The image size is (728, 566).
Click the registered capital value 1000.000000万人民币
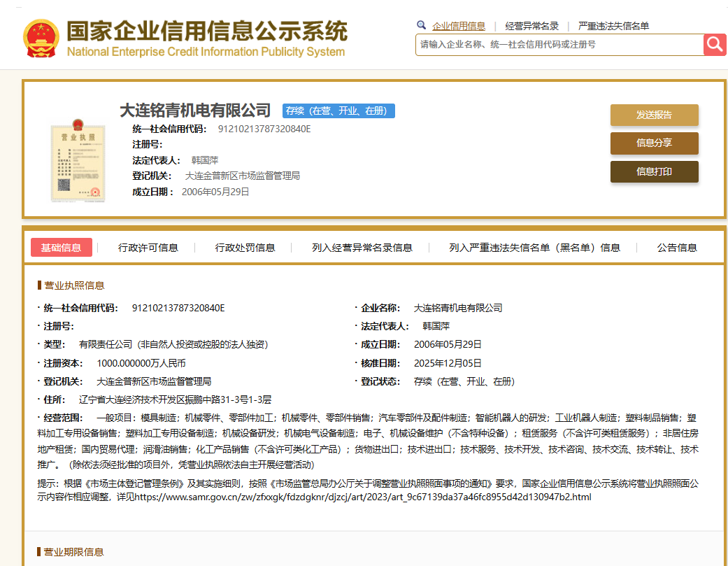(141, 363)
